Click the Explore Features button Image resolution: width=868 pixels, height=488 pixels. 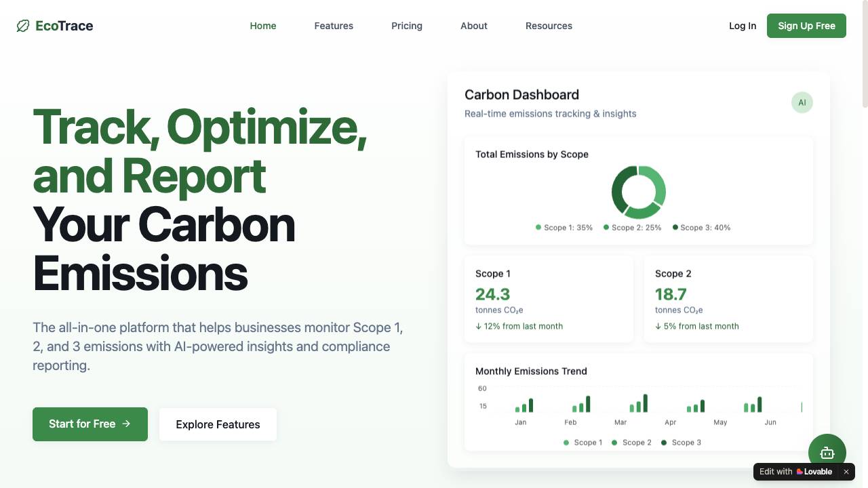[218, 424]
